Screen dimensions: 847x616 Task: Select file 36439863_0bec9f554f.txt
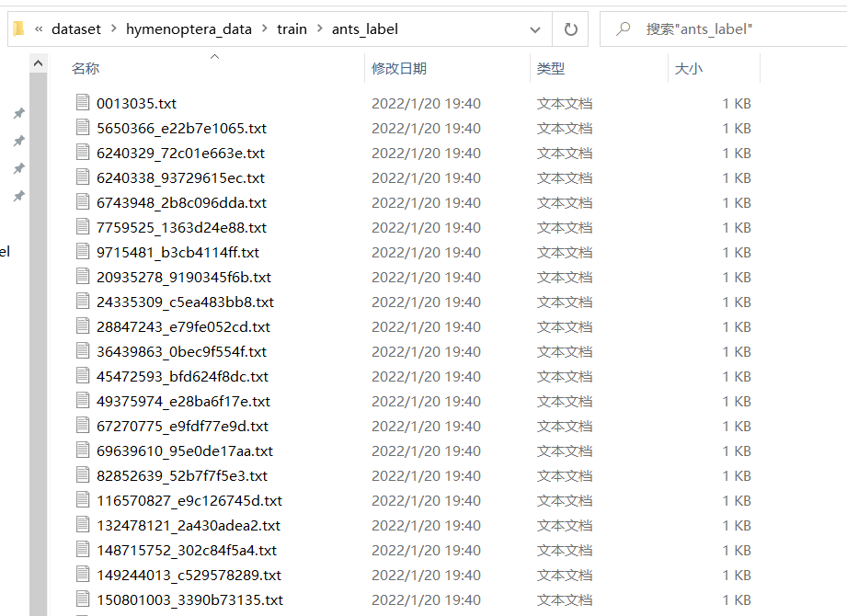(181, 352)
